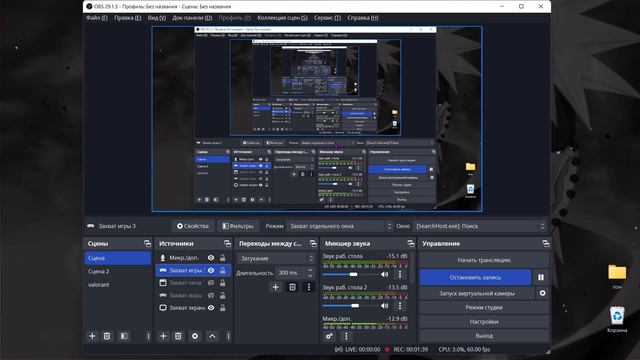Click Запуск виртуальной камеры button
Viewport: 640px width, 360px height.
tap(477, 293)
